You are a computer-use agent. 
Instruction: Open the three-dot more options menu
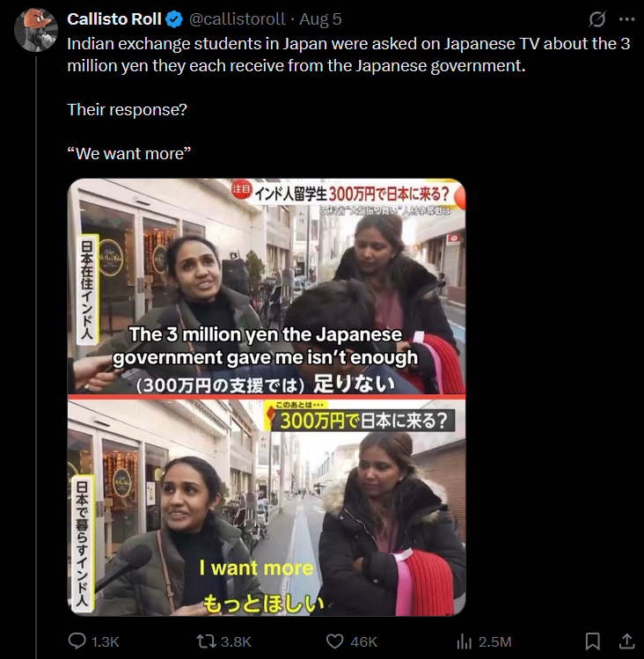(x=626, y=19)
